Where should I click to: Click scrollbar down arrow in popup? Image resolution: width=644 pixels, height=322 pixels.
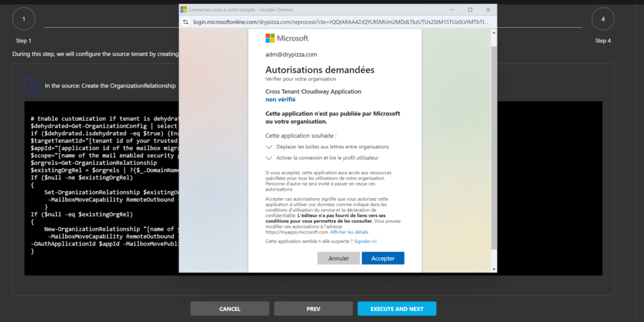tap(494, 269)
